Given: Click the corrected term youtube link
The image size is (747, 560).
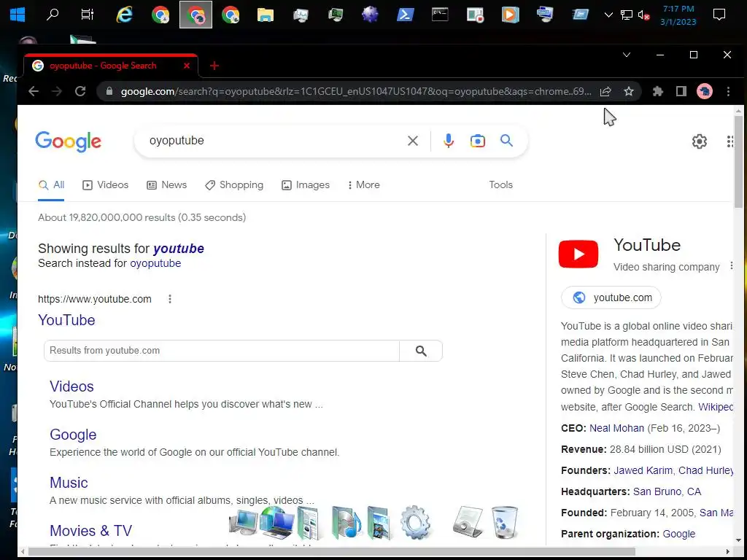Looking at the screenshot, I should (179, 249).
